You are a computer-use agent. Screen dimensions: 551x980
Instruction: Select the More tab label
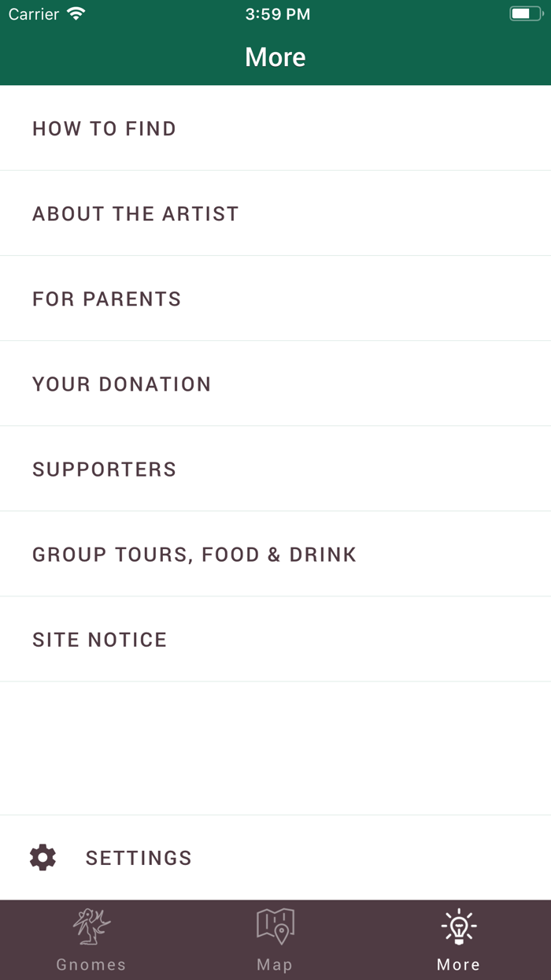[x=458, y=964]
